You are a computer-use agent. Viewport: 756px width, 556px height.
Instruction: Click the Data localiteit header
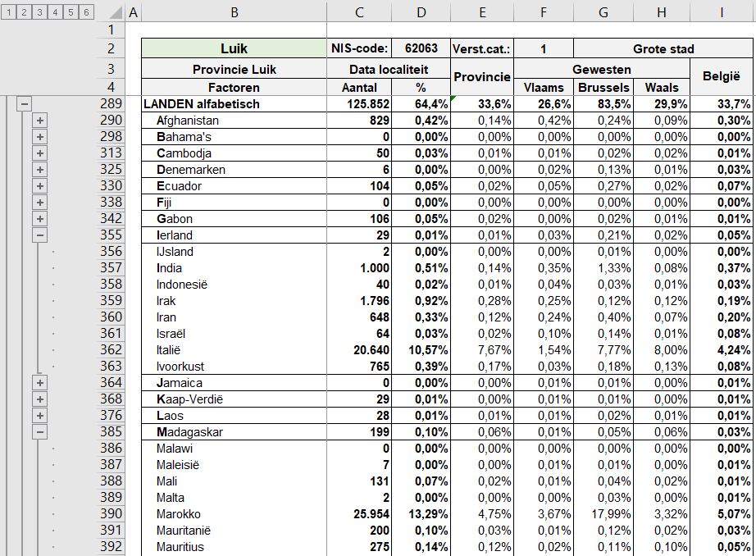[x=389, y=70]
